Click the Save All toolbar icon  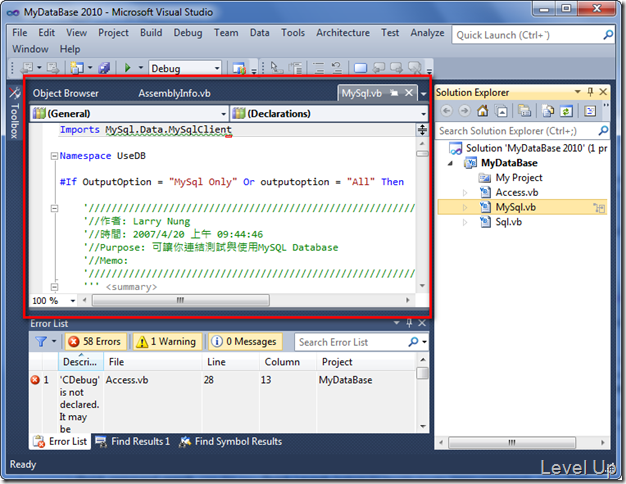pos(104,68)
